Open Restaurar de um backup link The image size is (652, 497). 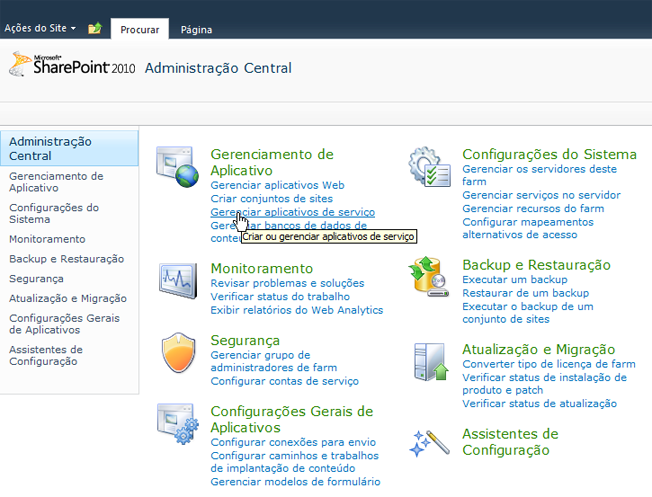(526, 293)
